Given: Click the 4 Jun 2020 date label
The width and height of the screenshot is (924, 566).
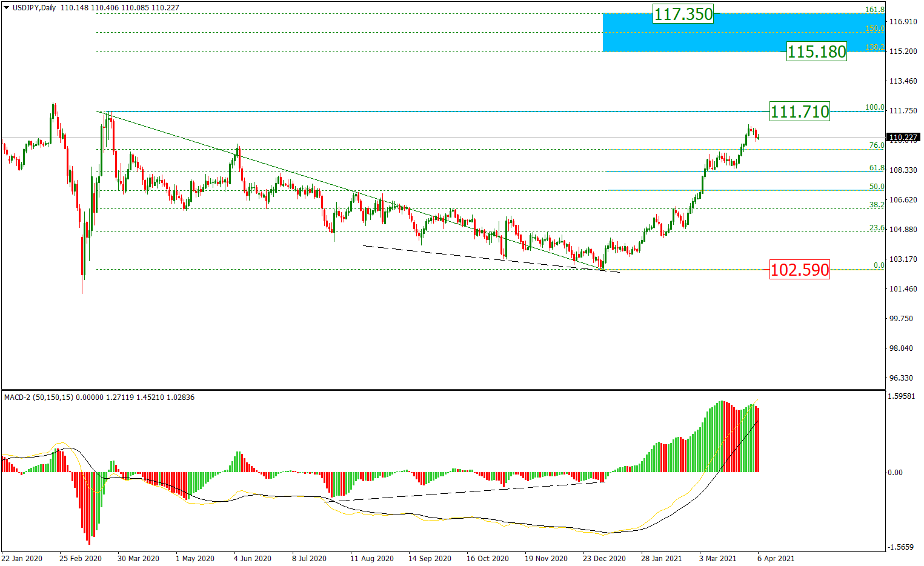Looking at the screenshot, I should click(253, 559).
